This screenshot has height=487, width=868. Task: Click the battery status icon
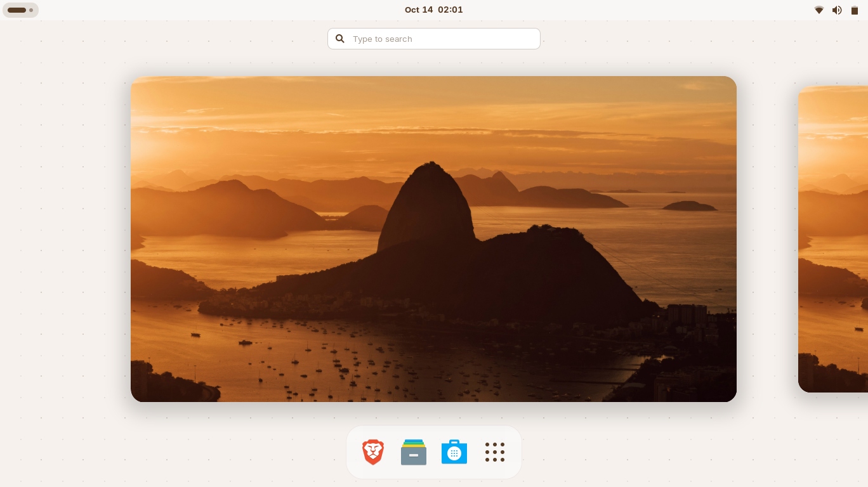pos(855,10)
